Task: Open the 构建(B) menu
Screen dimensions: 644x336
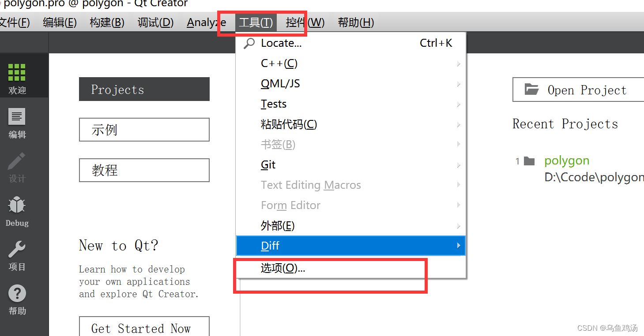Action: point(107,22)
